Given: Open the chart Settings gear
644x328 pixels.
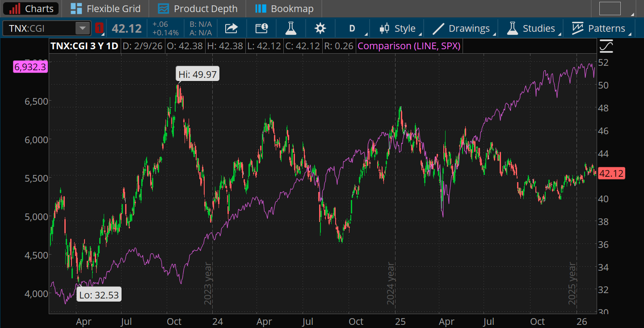Looking at the screenshot, I should pos(320,28).
